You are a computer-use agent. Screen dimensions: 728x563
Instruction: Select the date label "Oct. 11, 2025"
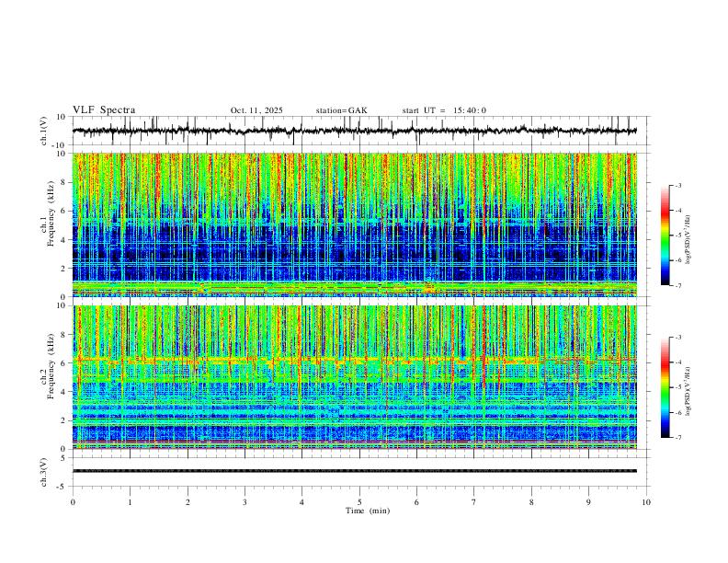pyautogui.click(x=256, y=110)
